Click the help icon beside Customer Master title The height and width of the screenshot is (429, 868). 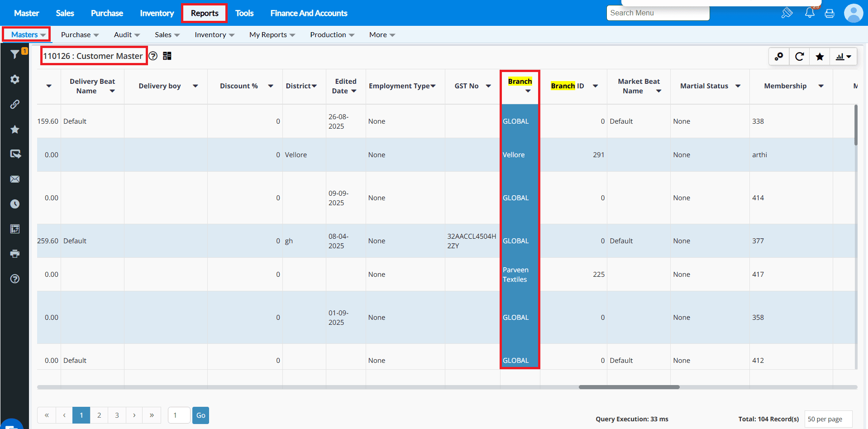[153, 56]
